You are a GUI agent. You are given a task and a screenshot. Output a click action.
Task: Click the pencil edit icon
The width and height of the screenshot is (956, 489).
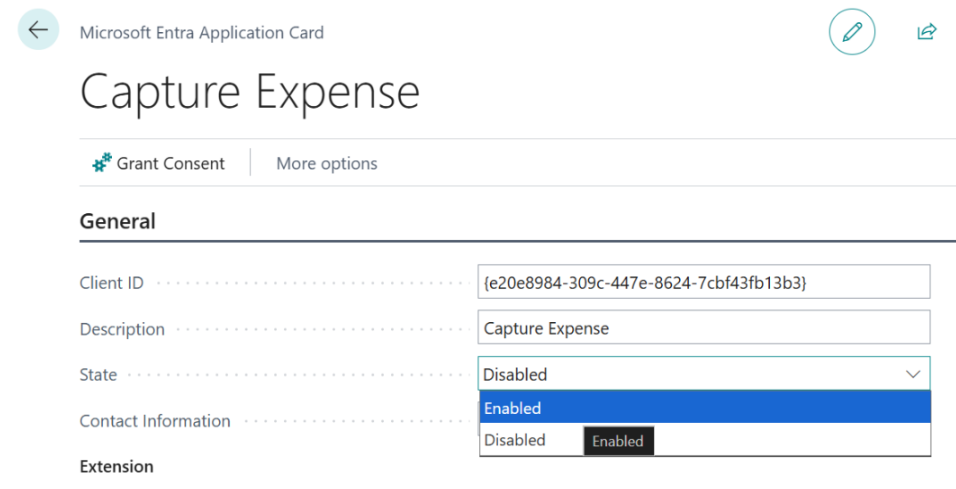click(x=852, y=32)
